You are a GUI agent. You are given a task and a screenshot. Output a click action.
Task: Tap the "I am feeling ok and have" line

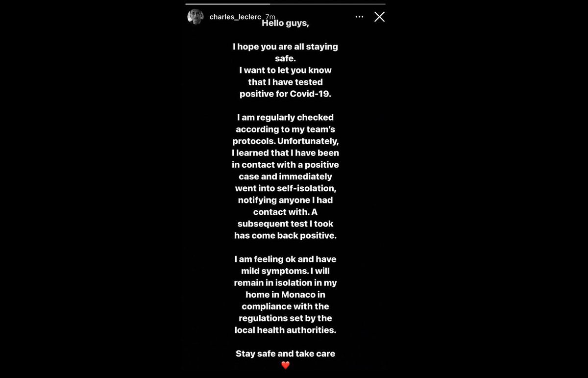[x=285, y=259]
